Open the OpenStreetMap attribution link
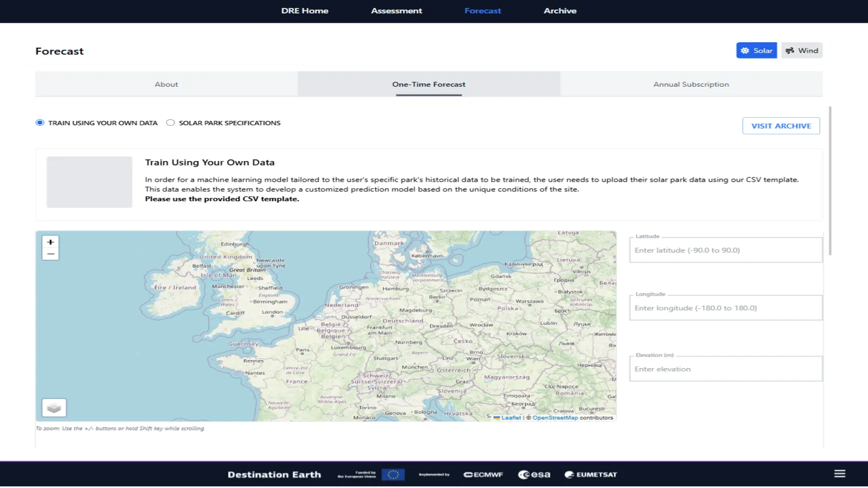868x488 pixels. coord(555,418)
